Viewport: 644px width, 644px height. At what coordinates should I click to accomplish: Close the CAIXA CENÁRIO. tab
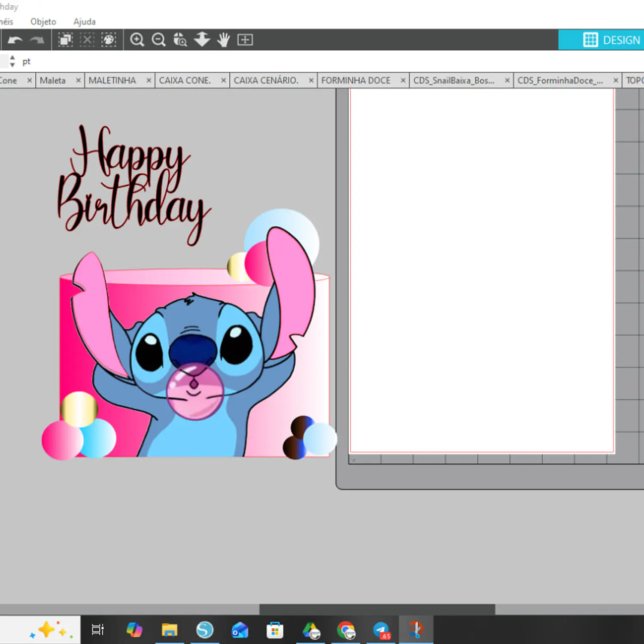click(x=311, y=80)
